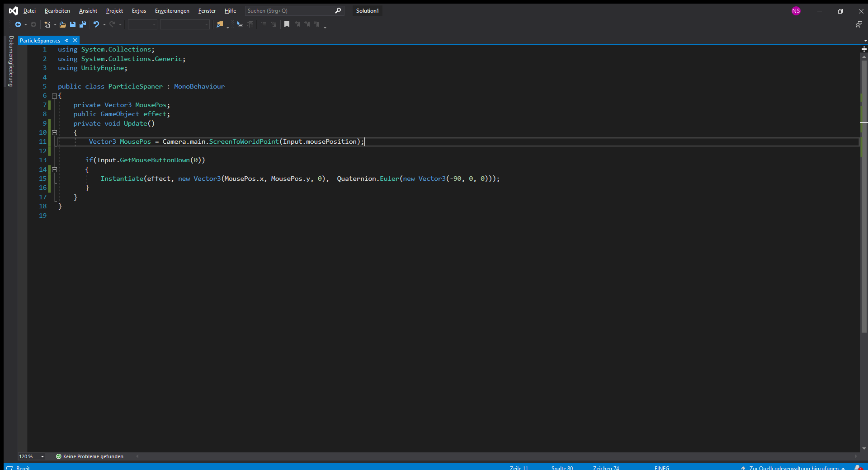
Task: Open the solution platforms combo box
Action: 185,24
